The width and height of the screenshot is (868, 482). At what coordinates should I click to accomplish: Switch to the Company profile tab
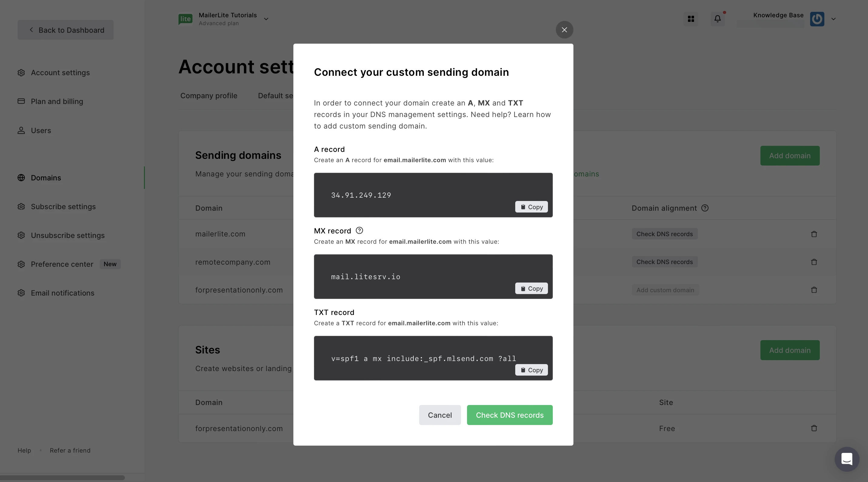click(209, 96)
